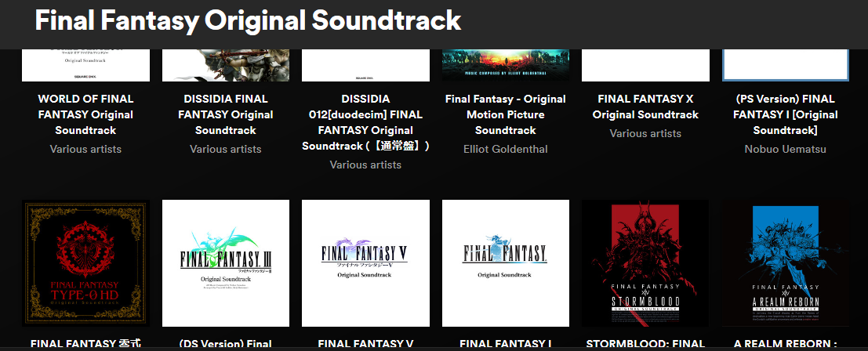Open the Final Fantasy I white album cover

(x=506, y=263)
